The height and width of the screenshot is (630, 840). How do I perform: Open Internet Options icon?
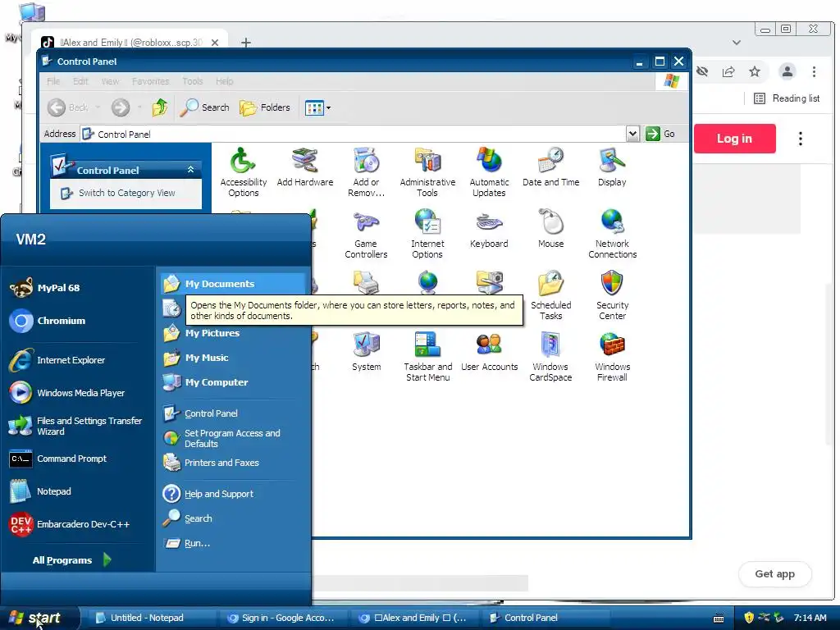tap(427, 234)
